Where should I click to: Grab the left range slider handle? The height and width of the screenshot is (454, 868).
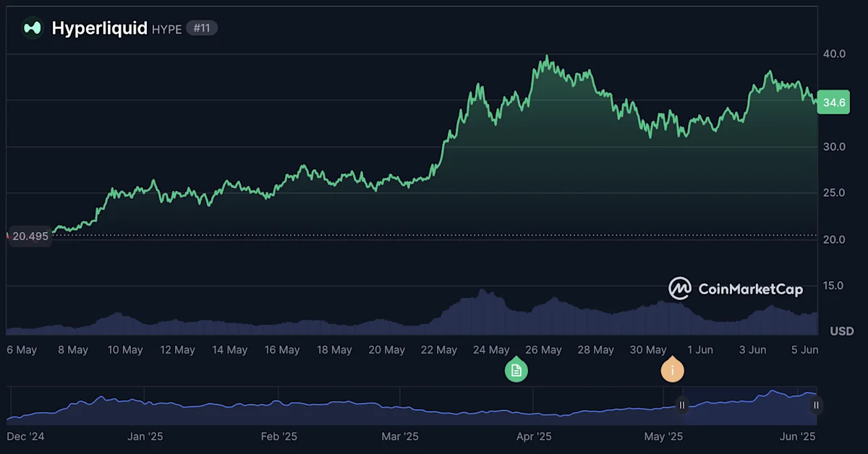coord(681,405)
